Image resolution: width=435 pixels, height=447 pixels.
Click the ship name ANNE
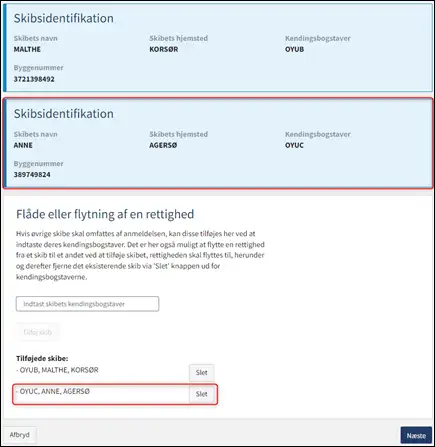coord(23,145)
